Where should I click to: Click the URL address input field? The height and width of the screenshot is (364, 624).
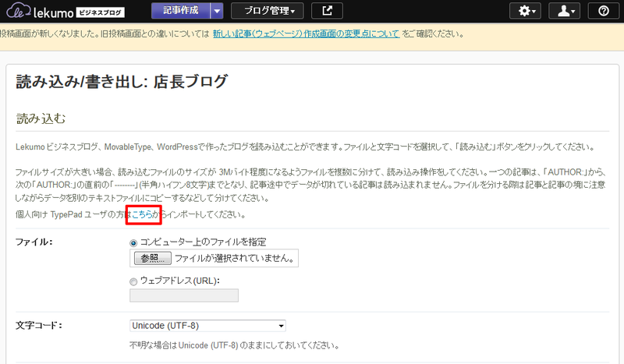point(184,295)
